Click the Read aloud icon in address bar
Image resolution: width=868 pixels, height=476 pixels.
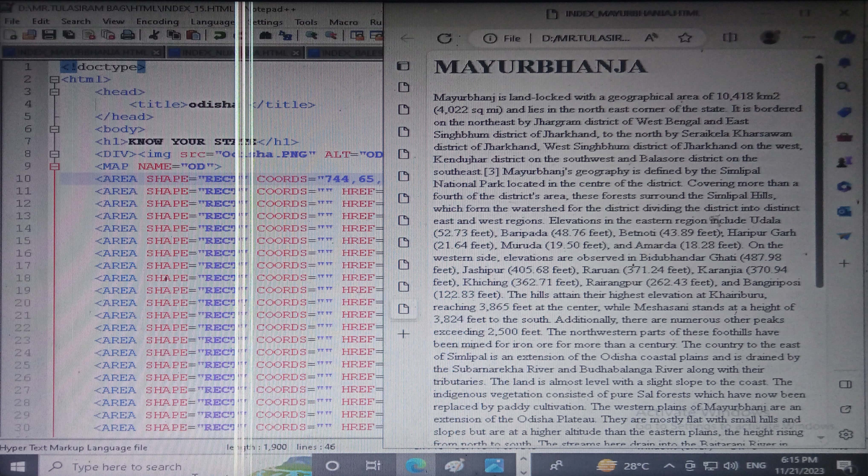coord(651,38)
